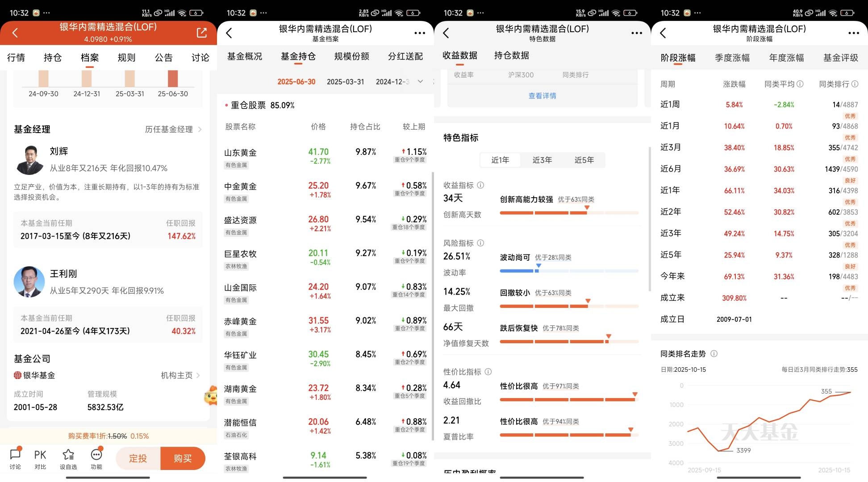Select the 近3年 period option
Image resolution: width=868 pixels, height=482 pixels.
pyautogui.click(x=542, y=160)
